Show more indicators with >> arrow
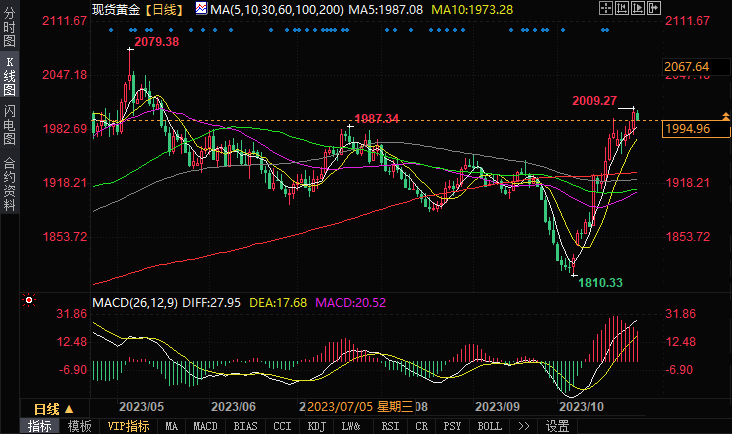This screenshot has width=732, height=434. coord(524,426)
